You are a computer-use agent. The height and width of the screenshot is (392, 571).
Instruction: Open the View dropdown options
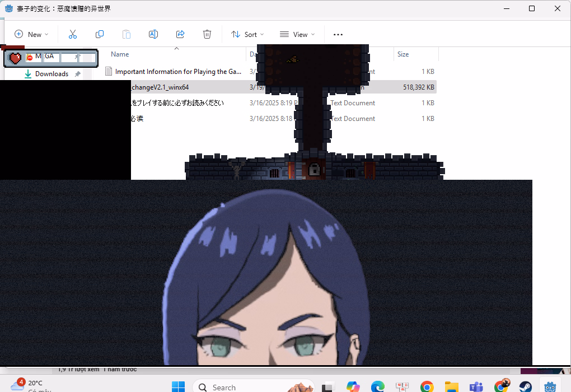coord(297,34)
